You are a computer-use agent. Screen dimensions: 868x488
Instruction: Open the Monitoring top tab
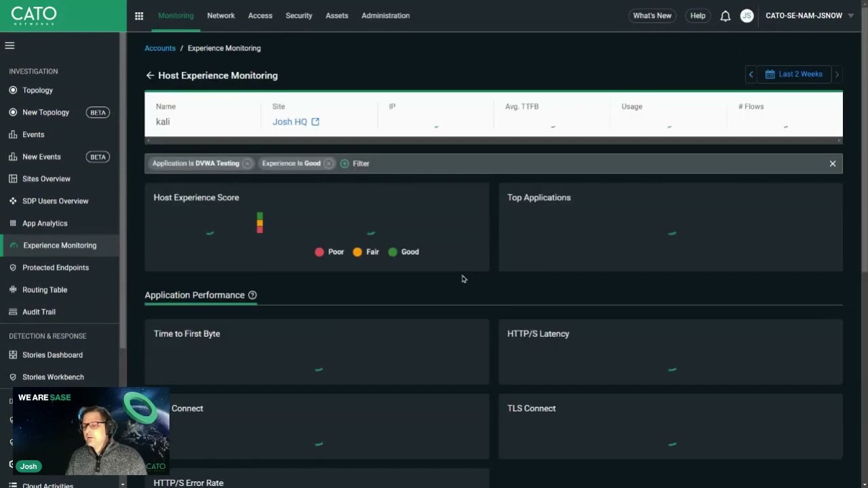176,16
